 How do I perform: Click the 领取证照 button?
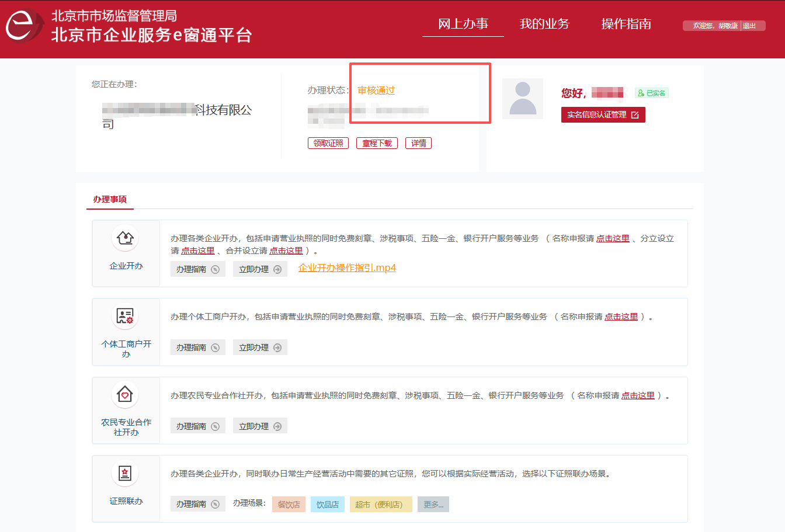pos(328,143)
